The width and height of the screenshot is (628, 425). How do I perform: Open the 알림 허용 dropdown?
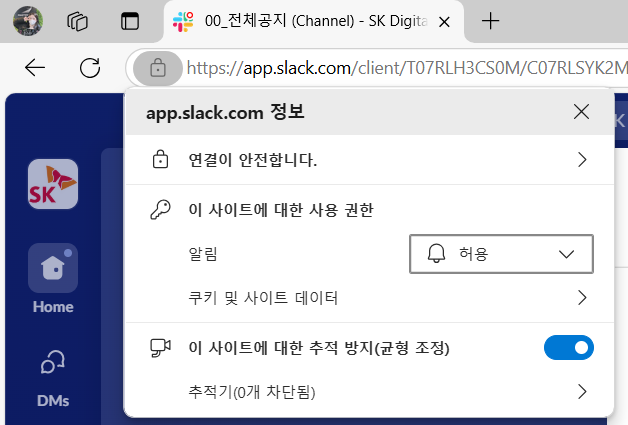coord(501,254)
